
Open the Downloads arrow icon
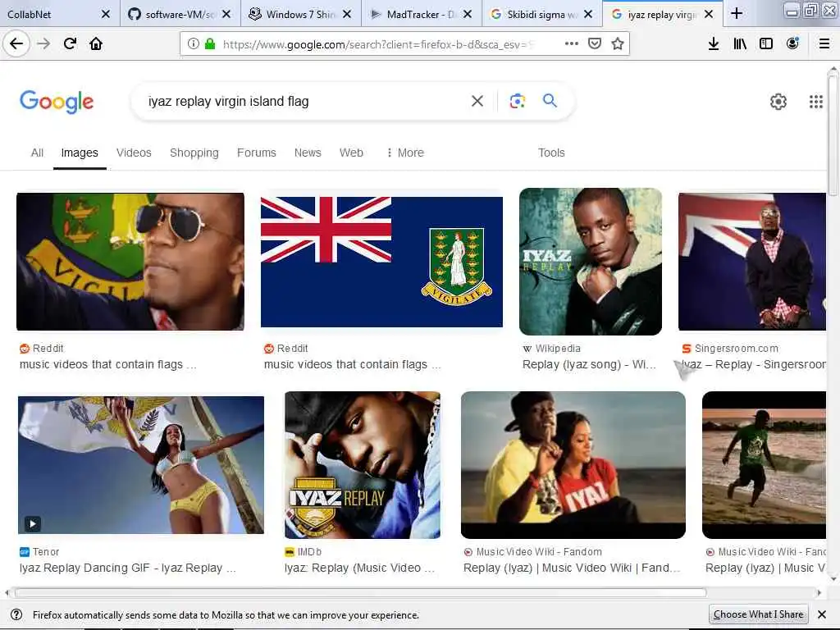[x=714, y=43]
